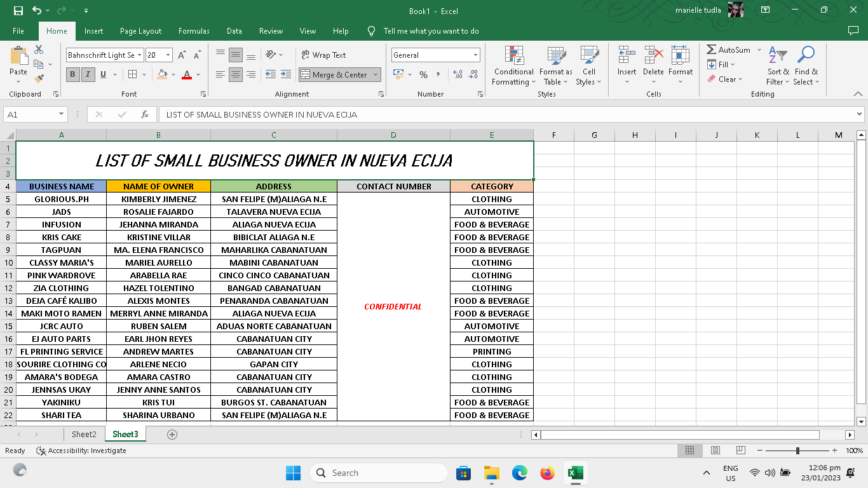Click the Save icon in the title bar
Viewport: 868px width, 488px height.
18,11
